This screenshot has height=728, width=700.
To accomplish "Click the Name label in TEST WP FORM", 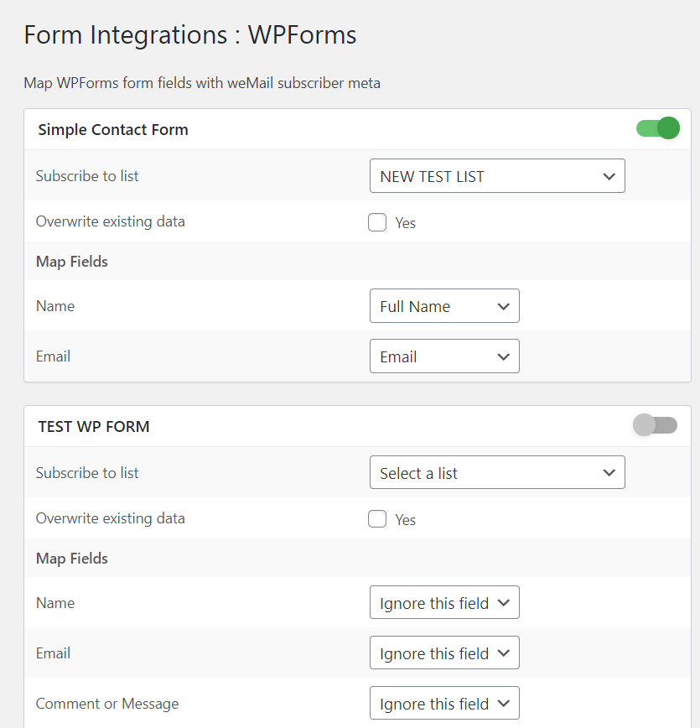I will coord(55,603).
